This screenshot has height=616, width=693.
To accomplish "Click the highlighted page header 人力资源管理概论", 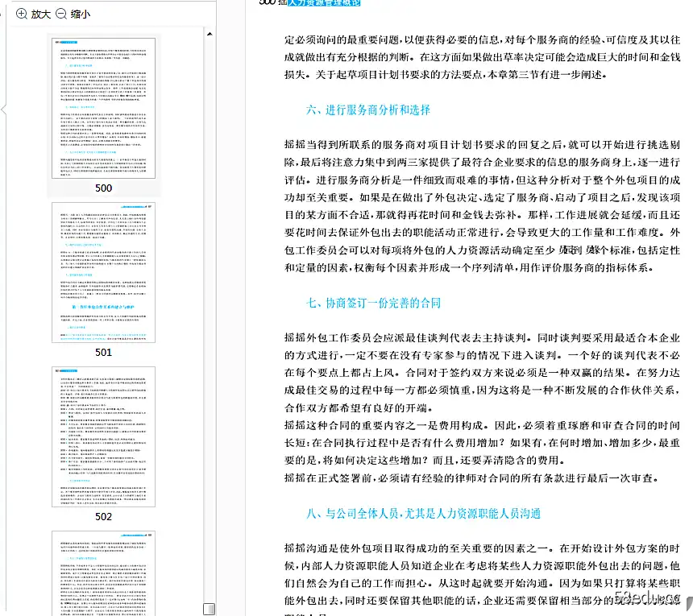I will coord(324,2).
